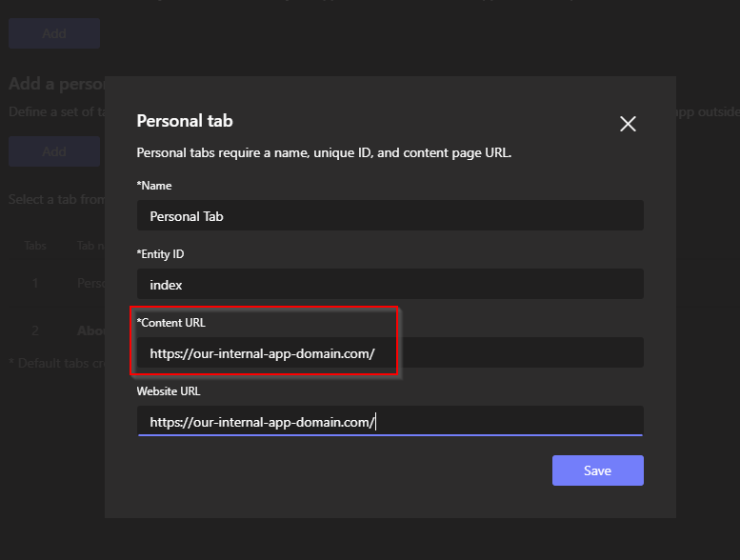Click the dialog description about personal tabs

[x=324, y=152]
